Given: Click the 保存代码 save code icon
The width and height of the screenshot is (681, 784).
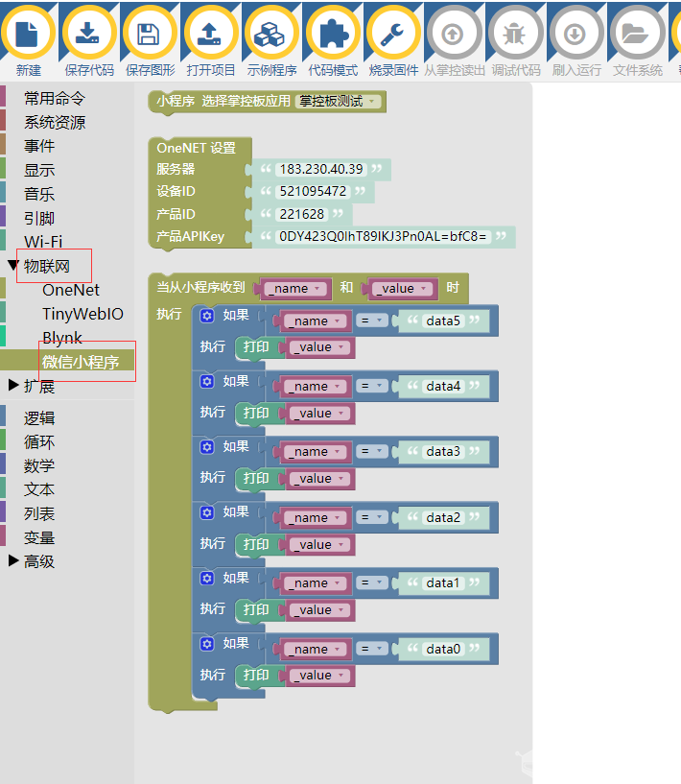Looking at the screenshot, I should (x=89, y=34).
